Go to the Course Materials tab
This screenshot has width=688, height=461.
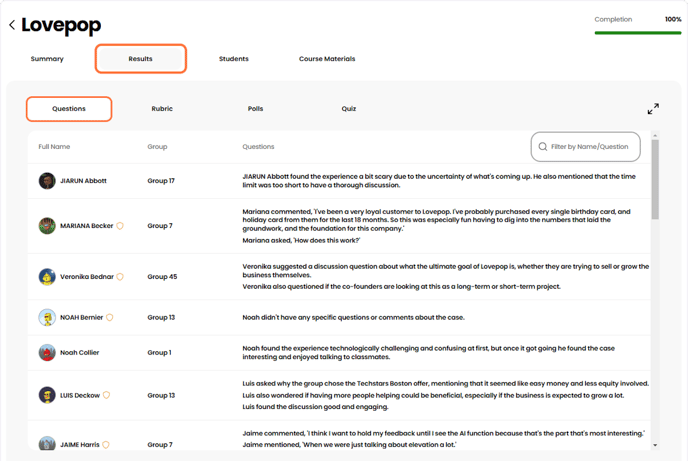[x=327, y=59]
